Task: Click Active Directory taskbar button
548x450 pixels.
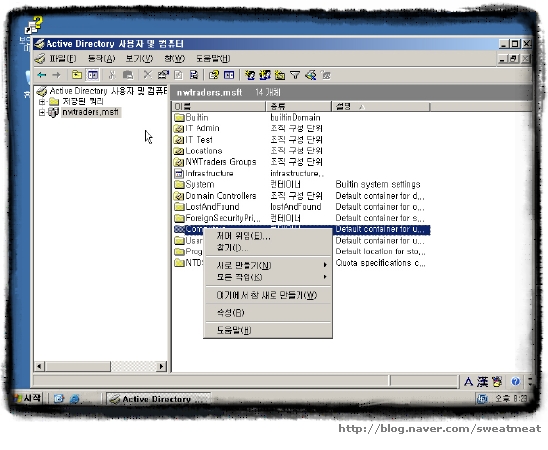Action: click(x=158, y=399)
